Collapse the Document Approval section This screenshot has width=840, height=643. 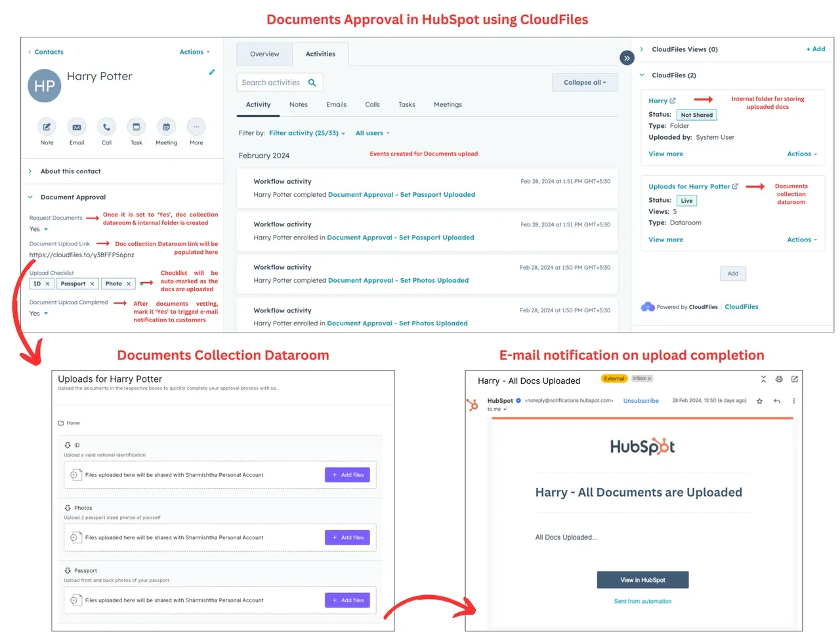point(30,197)
